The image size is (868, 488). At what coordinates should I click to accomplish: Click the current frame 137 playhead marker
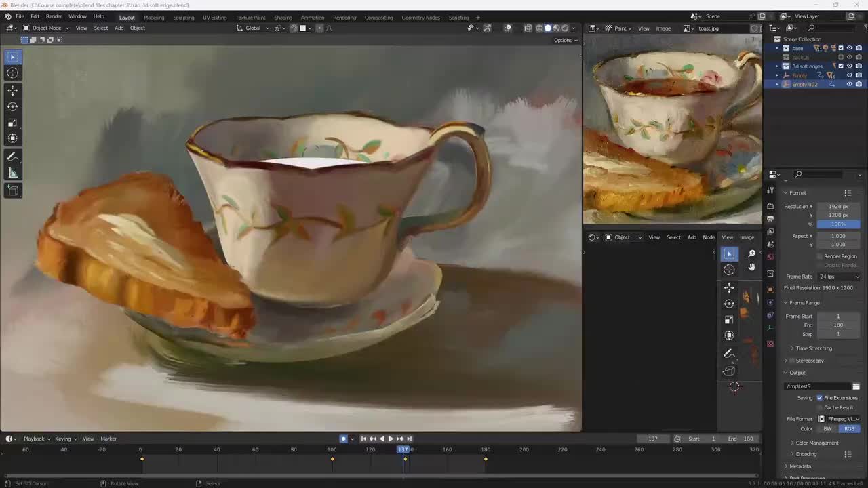(403, 449)
